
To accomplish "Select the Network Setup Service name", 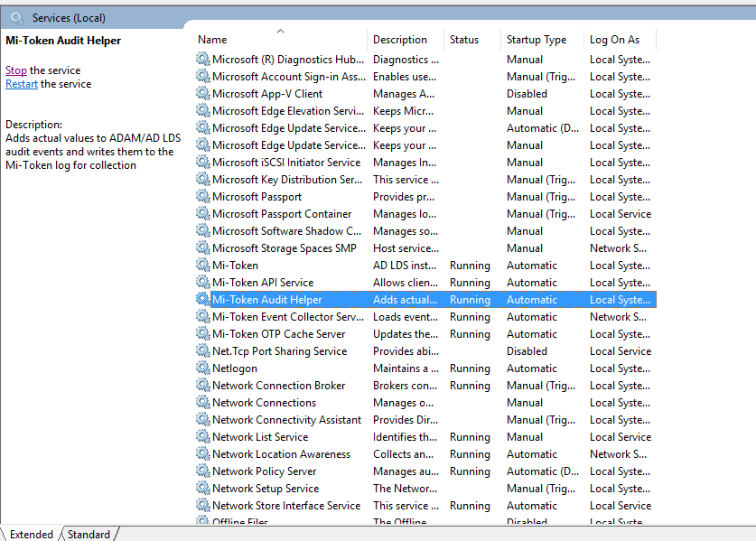I will 266,489.
